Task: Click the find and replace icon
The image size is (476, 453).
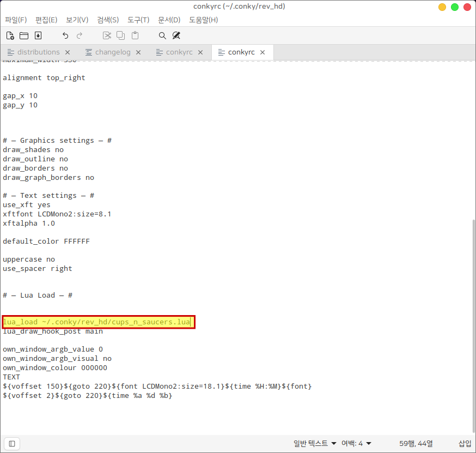Action: tap(176, 35)
